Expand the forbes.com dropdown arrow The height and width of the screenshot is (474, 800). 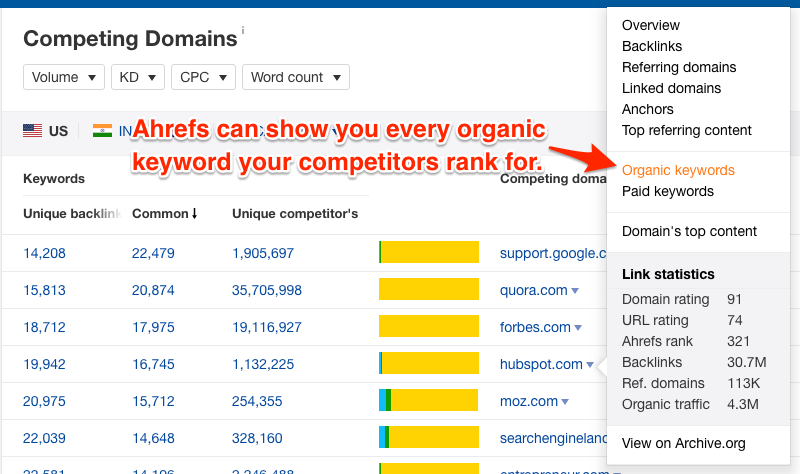[x=578, y=328]
